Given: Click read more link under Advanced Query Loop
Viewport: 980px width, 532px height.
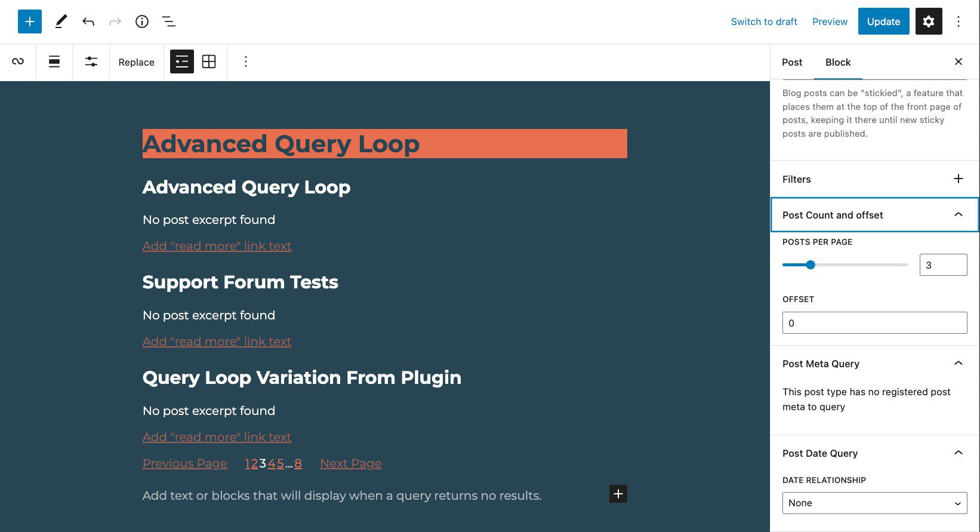Looking at the screenshot, I should tap(217, 246).
